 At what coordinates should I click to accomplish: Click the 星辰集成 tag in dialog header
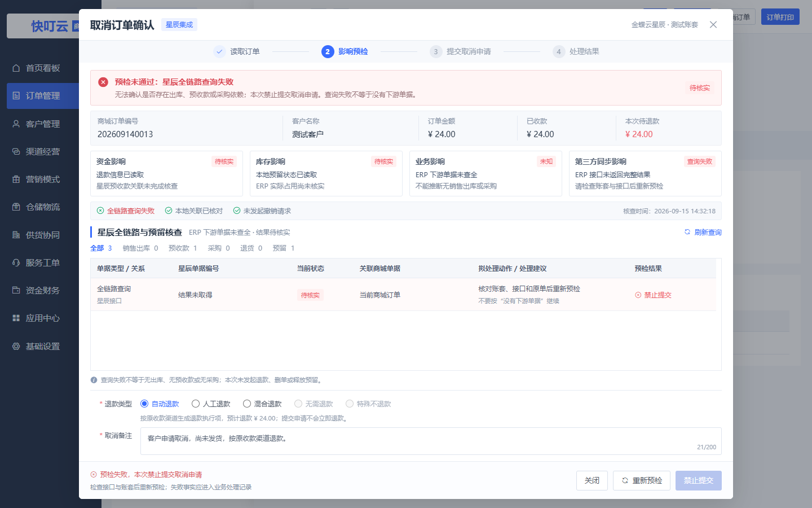pyautogui.click(x=179, y=25)
